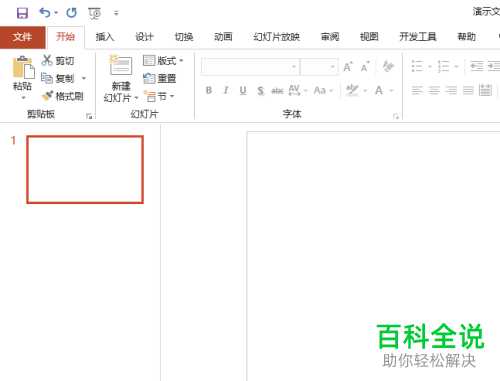The width and height of the screenshot is (500, 381).
Task: Start slideshow from beginning icon
Action: tap(95, 13)
